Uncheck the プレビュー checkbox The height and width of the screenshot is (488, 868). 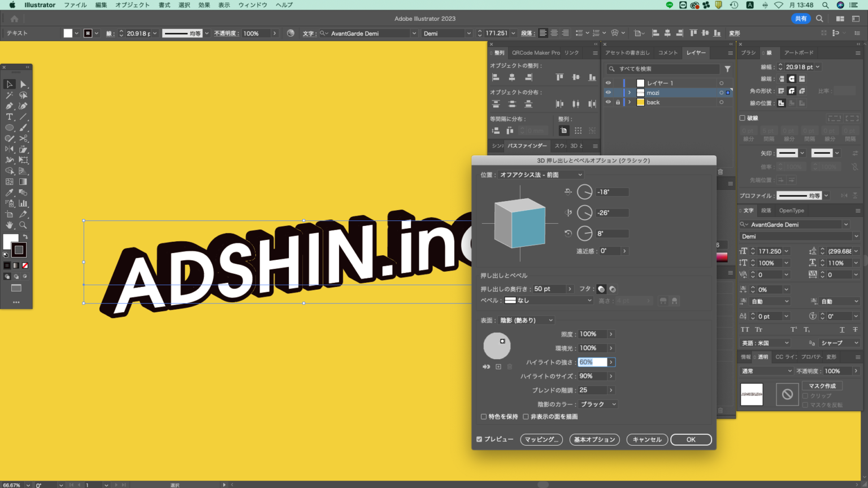479,439
